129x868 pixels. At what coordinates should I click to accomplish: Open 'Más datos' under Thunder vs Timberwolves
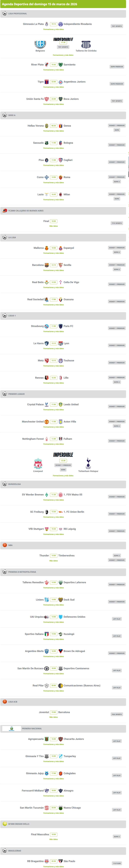click(54, 561)
